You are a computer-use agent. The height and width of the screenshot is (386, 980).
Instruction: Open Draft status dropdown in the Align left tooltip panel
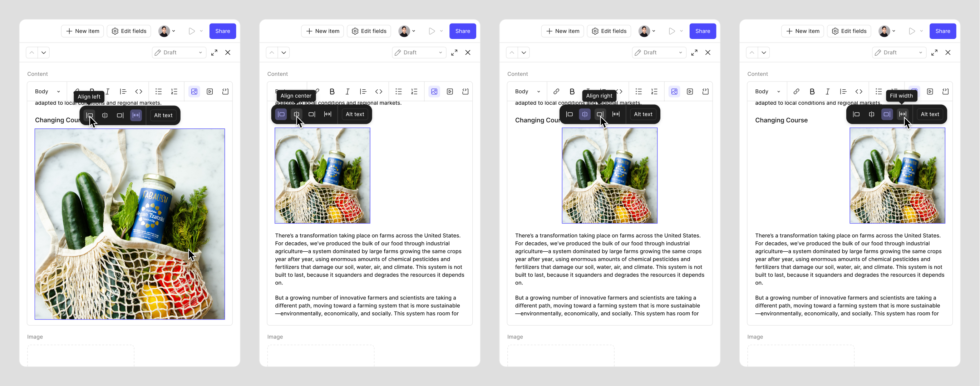(x=179, y=53)
